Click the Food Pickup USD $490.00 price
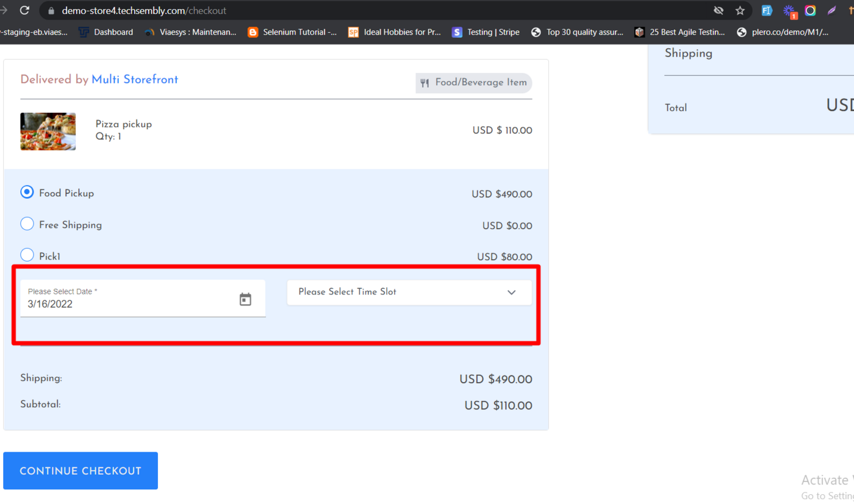Image resolution: width=854 pixels, height=504 pixels. click(x=502, y=194)
